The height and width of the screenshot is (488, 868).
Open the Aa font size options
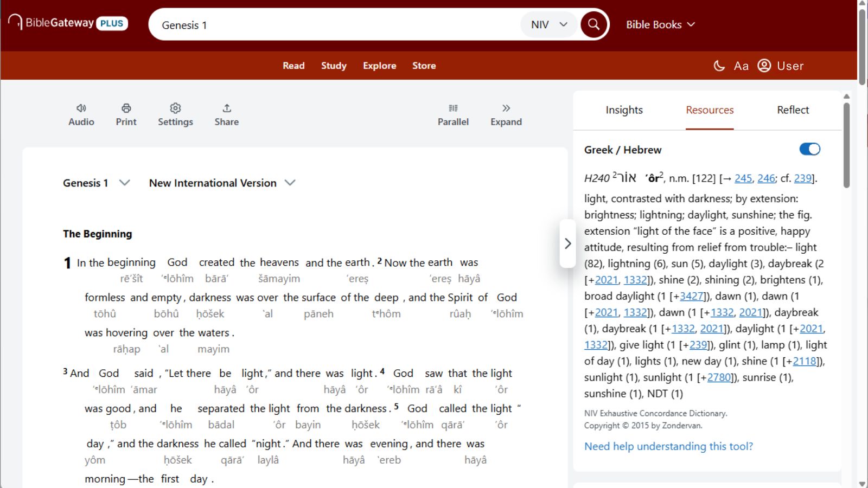[741, 66]
